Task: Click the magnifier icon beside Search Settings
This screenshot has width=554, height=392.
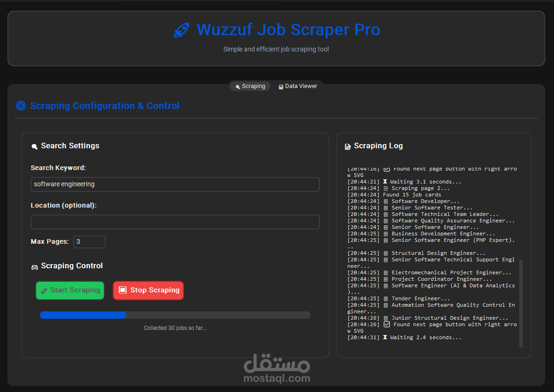Action: point(34,146)
